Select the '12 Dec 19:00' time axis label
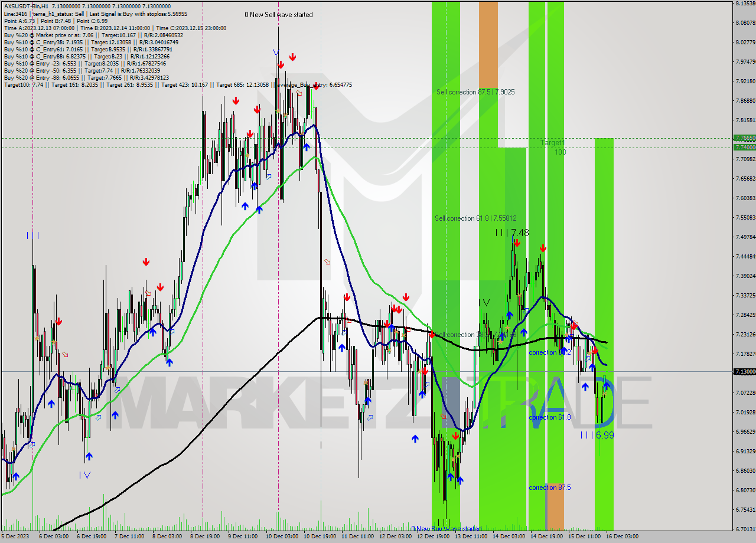Viewport: 756px width, 543px height. pos(433,537)
